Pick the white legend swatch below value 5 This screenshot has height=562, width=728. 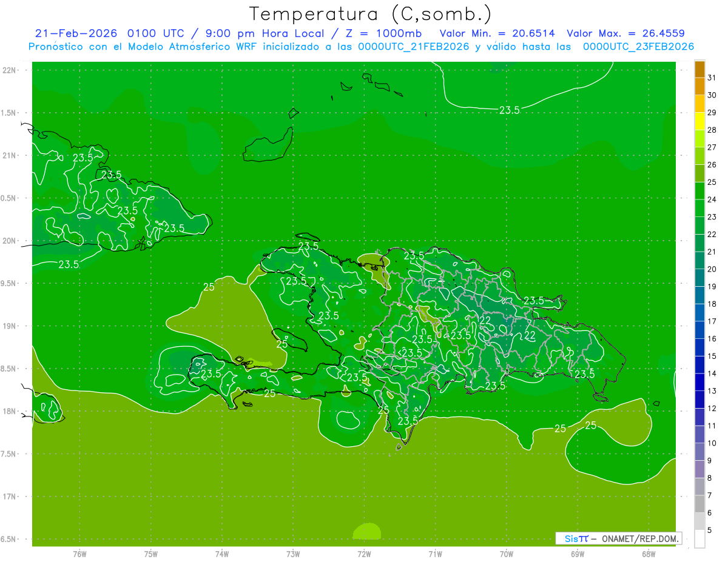pos(699,539)
